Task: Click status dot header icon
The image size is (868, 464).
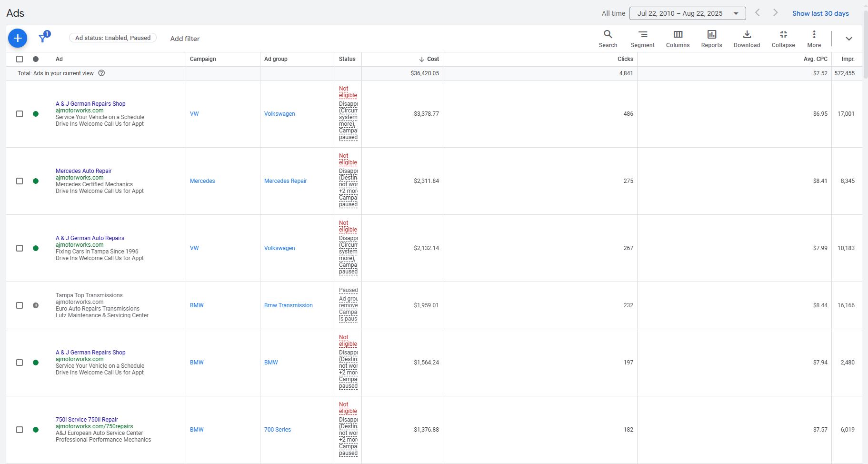Action: (36, 59)
